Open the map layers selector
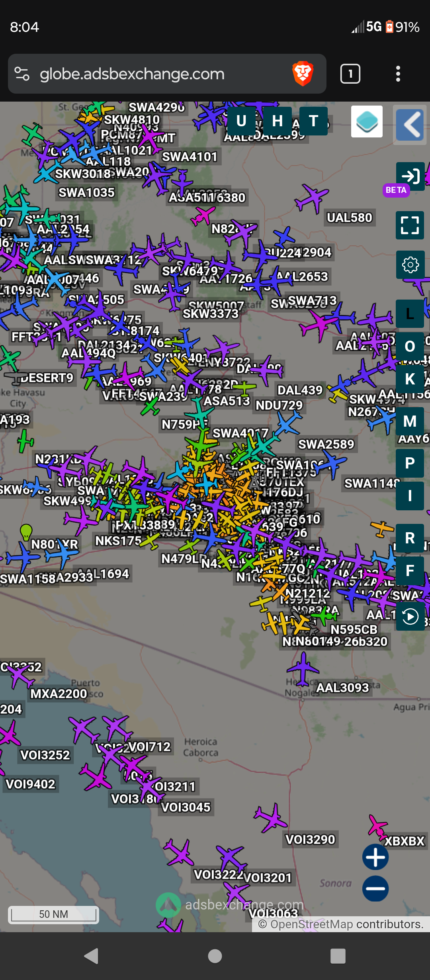The width and height of the screenshot is (430, 980). (367, 122)
